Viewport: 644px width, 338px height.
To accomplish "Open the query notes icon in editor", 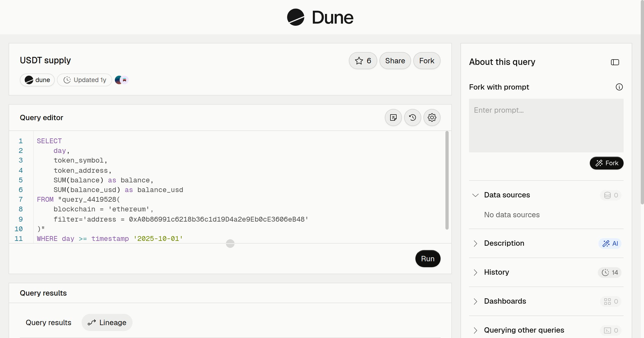I will [393, 117].
